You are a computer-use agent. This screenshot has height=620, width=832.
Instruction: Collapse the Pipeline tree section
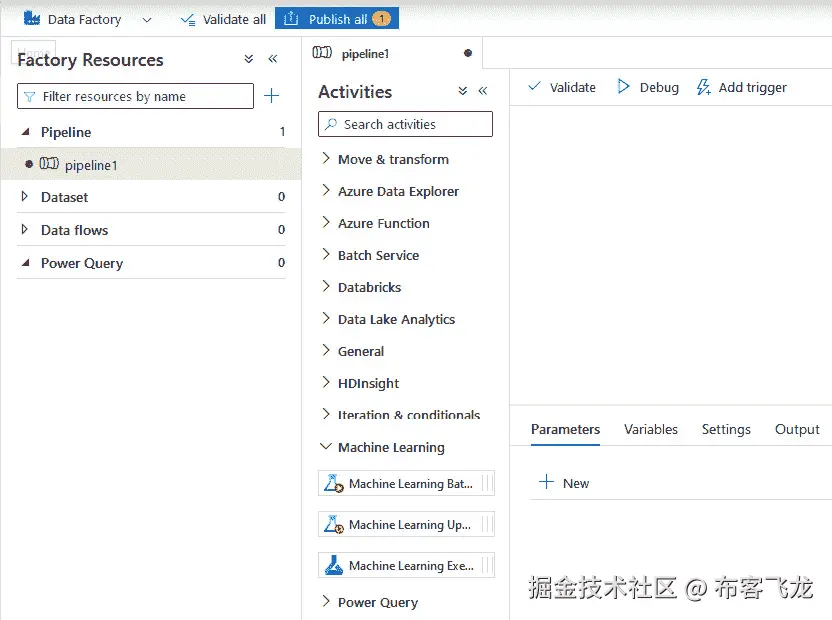25,132
